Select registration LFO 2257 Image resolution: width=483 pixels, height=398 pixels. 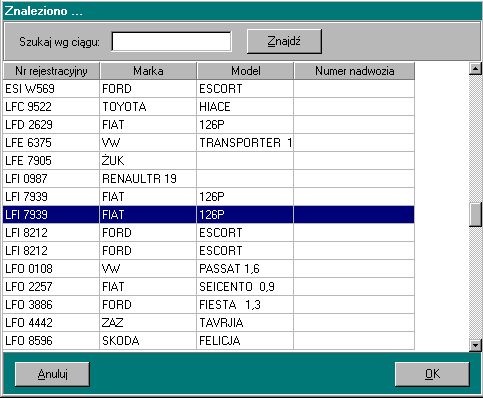click(x=51, y=287)
